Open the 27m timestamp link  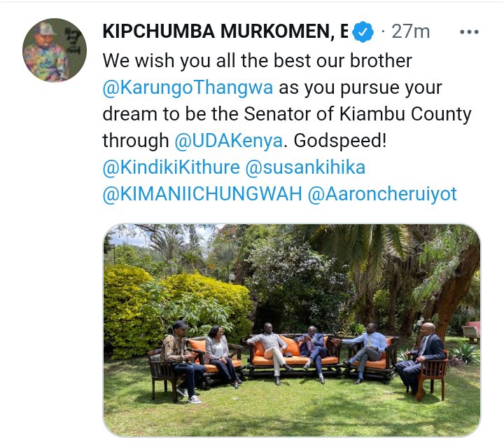click(410, 32)
